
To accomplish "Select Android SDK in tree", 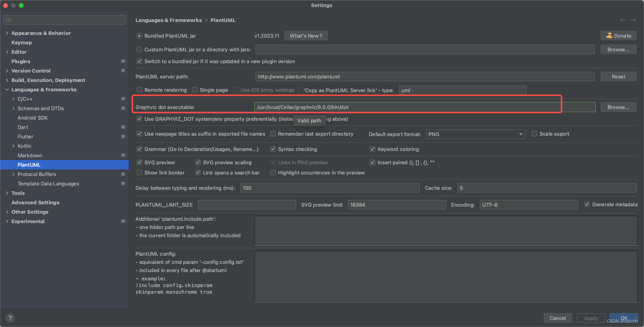I will click(33, 118).
